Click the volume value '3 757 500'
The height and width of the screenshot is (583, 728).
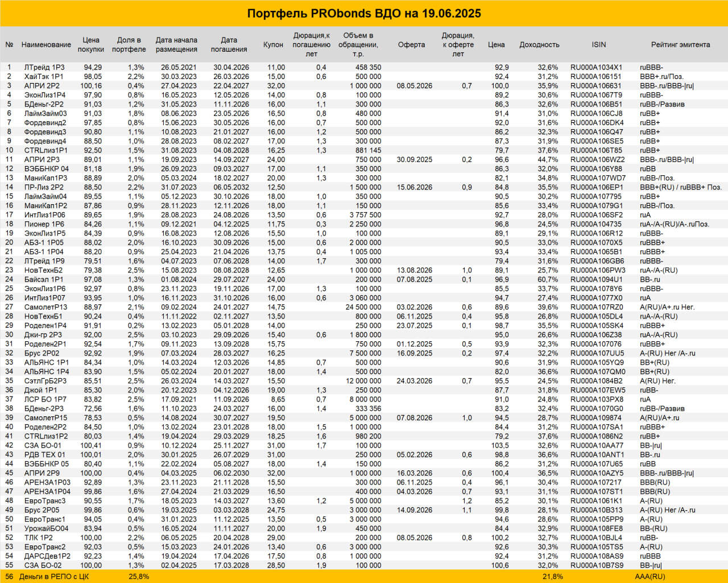(x=365, y=215)
